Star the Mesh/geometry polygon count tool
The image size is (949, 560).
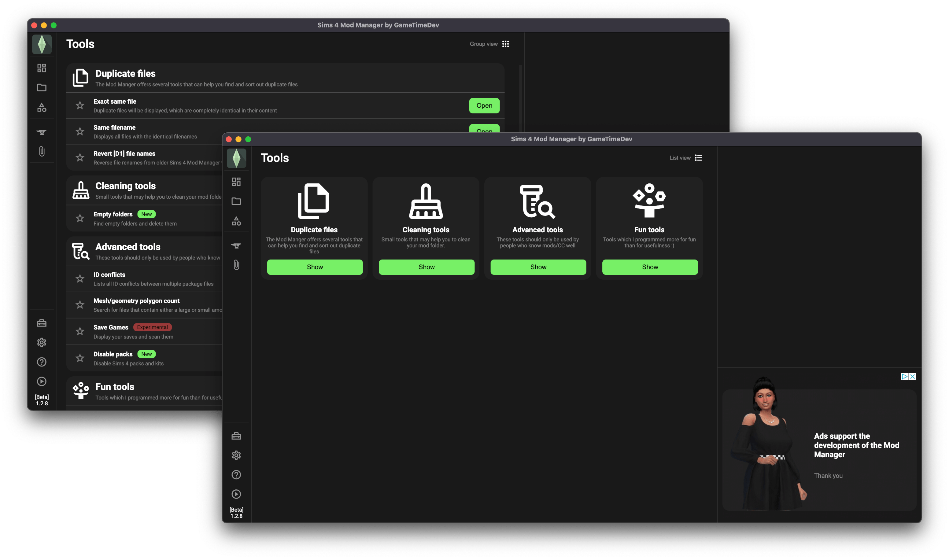pyautogui.click(x=79, y=304)
